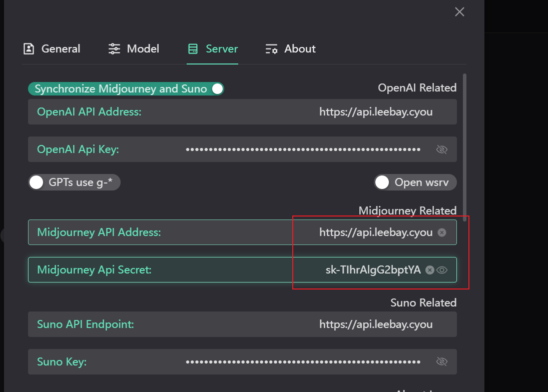Click the Server tab icon
The image size is (548, 392).
(x=193, y=49)
